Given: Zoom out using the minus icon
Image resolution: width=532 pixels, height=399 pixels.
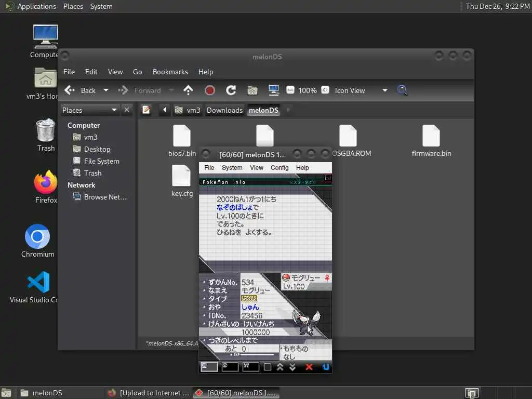Looking at the screenshot, I should coord(290,90).
